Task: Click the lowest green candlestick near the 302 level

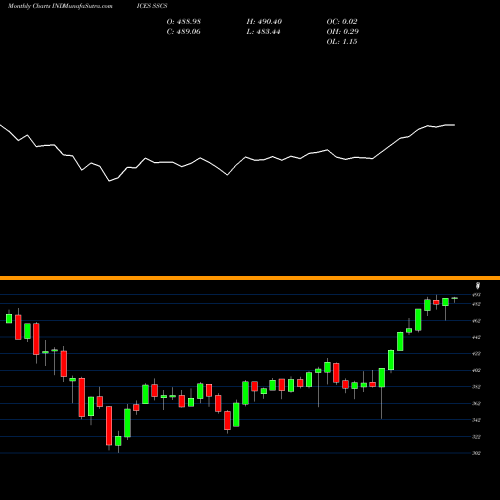Action: tap(118, 441)
